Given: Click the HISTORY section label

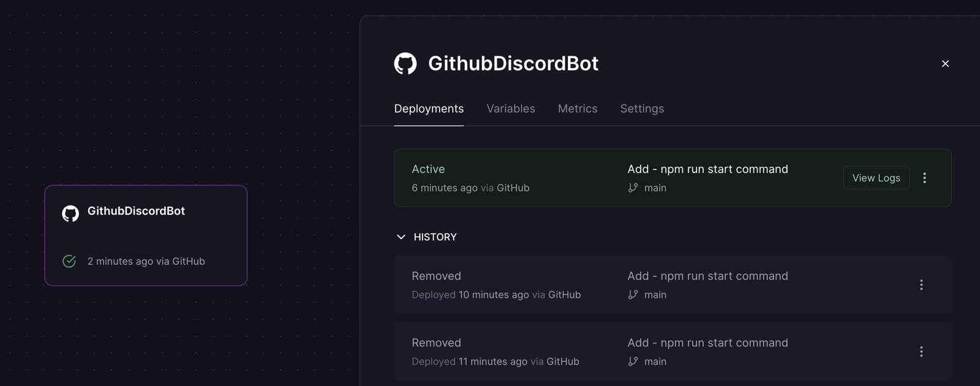Looking at the screenshot, I should 435,237.
